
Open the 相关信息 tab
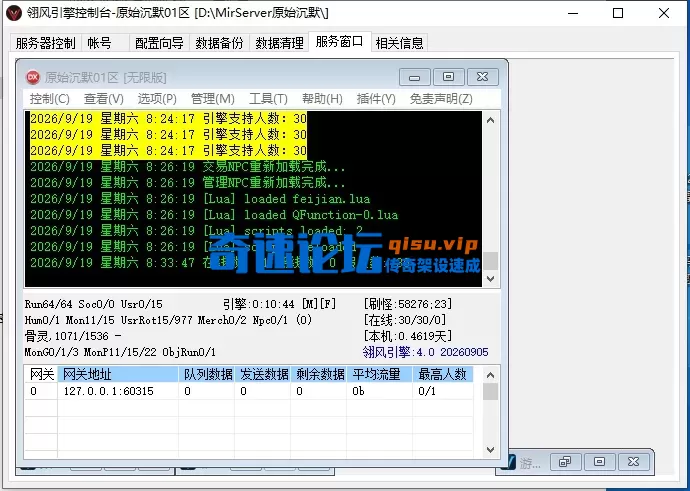399,43
